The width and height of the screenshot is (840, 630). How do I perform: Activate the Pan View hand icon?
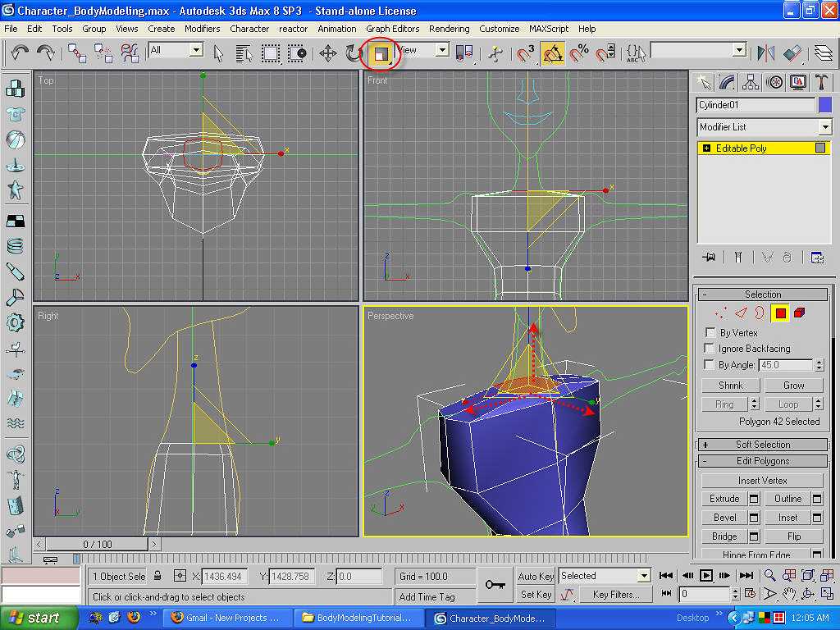[x=788, y=594]
